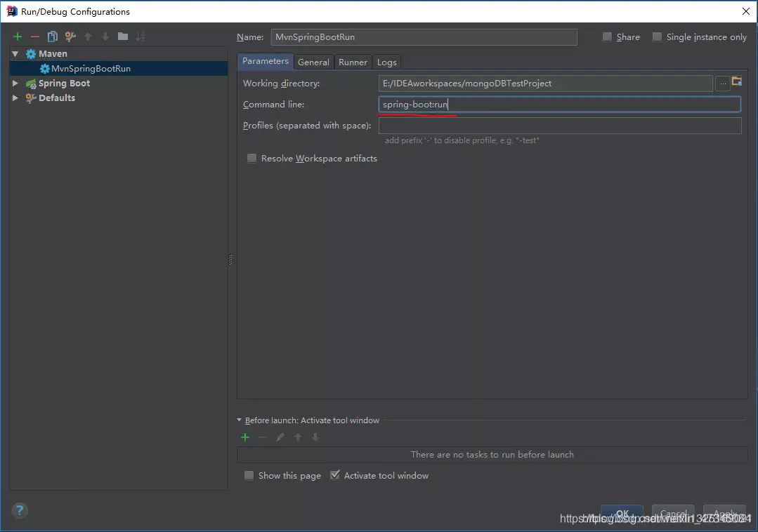Copy configuration using the duplicate icon
The width and height of the screenshot is (758, 532).
click(x=52, y=36)
